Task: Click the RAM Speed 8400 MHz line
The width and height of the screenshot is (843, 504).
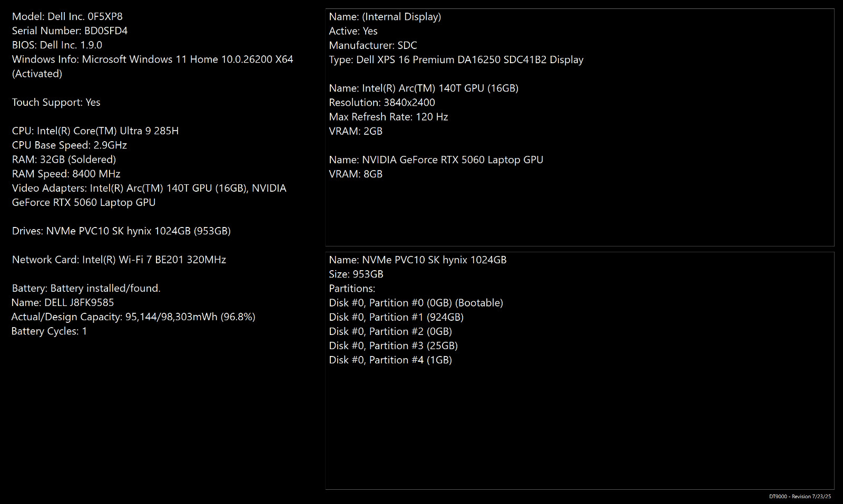Action: [x=66, y=173]
